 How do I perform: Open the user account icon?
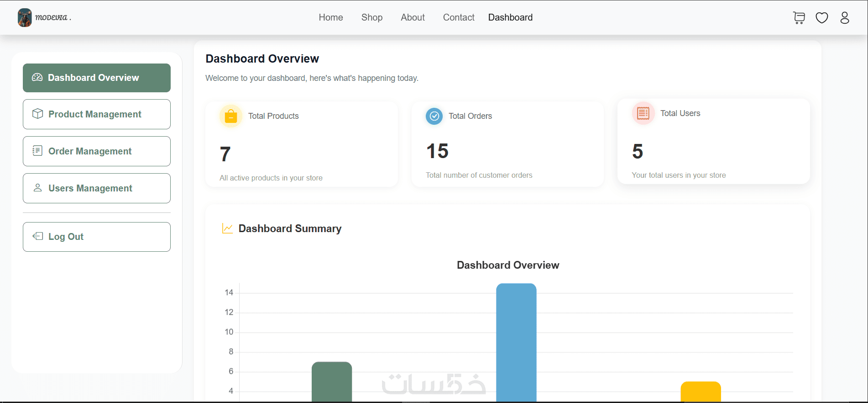(845, 18)
